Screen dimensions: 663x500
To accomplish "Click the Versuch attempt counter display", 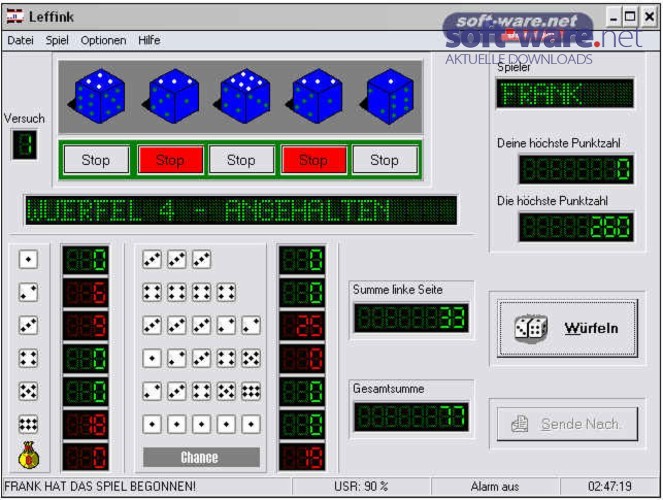I will 25,145.
